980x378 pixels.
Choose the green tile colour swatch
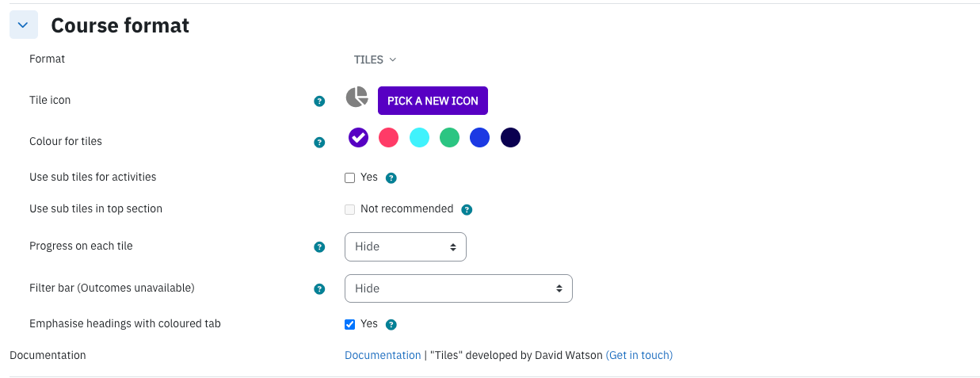[449, 138]
